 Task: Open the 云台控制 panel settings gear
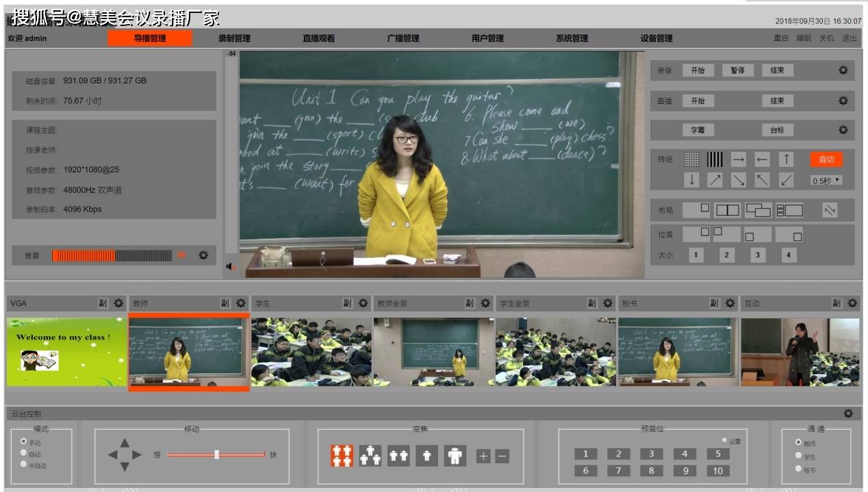pos(848,413)
